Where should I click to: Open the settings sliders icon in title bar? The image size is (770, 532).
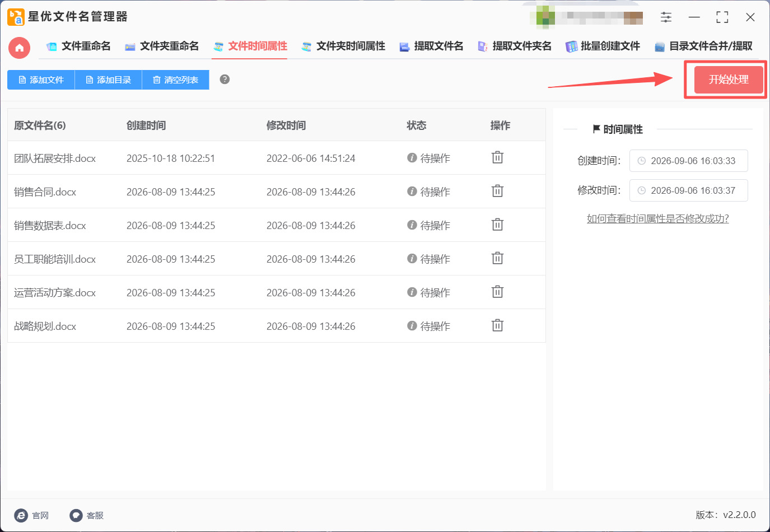(x=666, y=17)
